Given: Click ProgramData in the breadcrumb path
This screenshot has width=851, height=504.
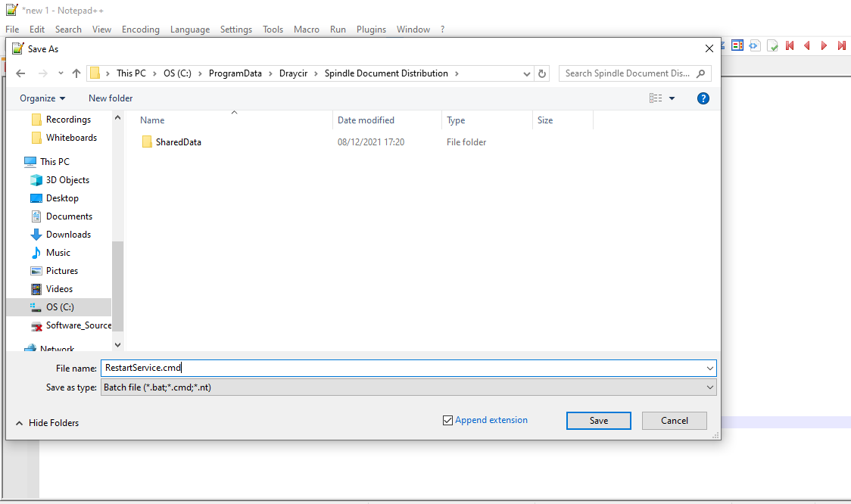Looking at the screenshot, I should (x=235, y=73).
